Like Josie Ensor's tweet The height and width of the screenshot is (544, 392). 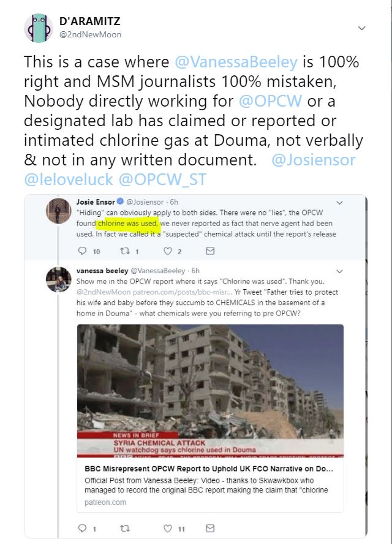coord(168,251)
